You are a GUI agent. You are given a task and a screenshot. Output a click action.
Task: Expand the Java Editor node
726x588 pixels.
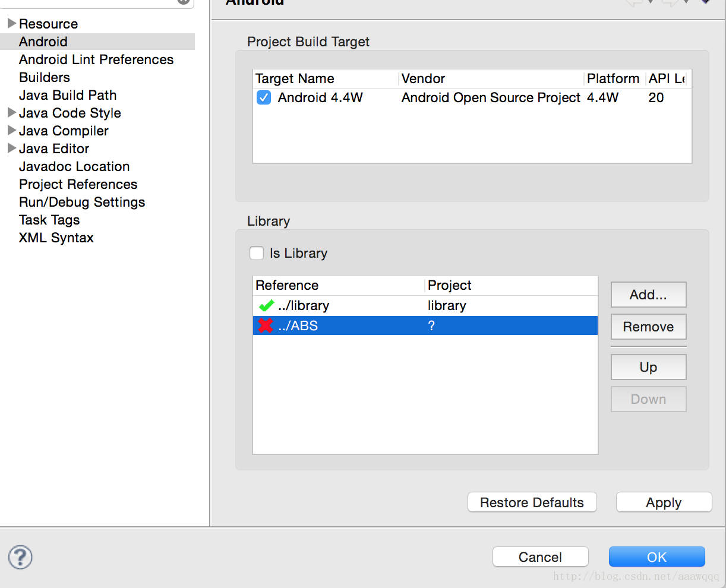[x=11, y=148]
